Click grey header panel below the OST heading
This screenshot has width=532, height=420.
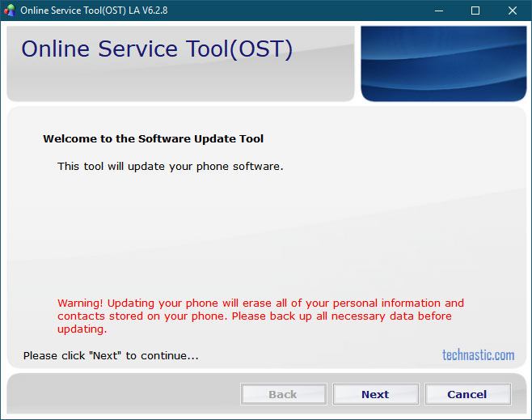click(178, 85)
